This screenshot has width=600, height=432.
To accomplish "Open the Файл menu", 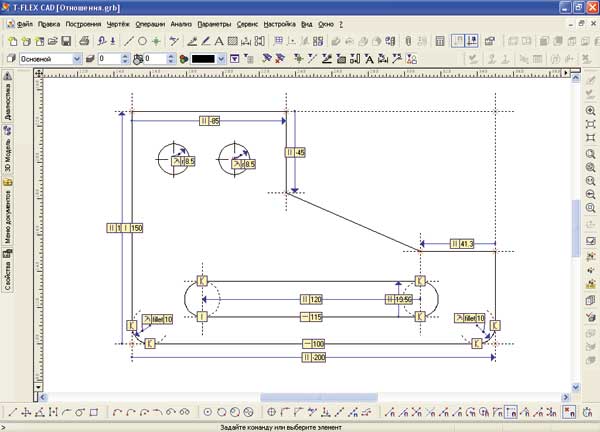I will click(25, 22).
